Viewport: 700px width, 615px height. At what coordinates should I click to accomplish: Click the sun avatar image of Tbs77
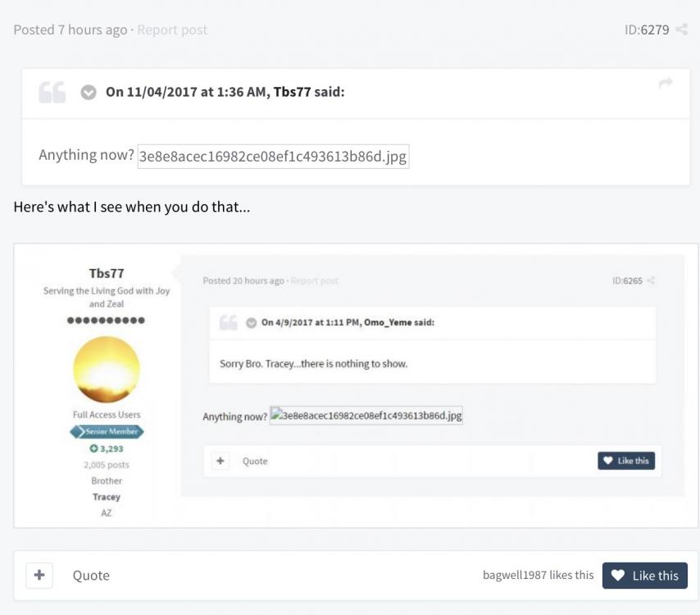click(107, 369)
